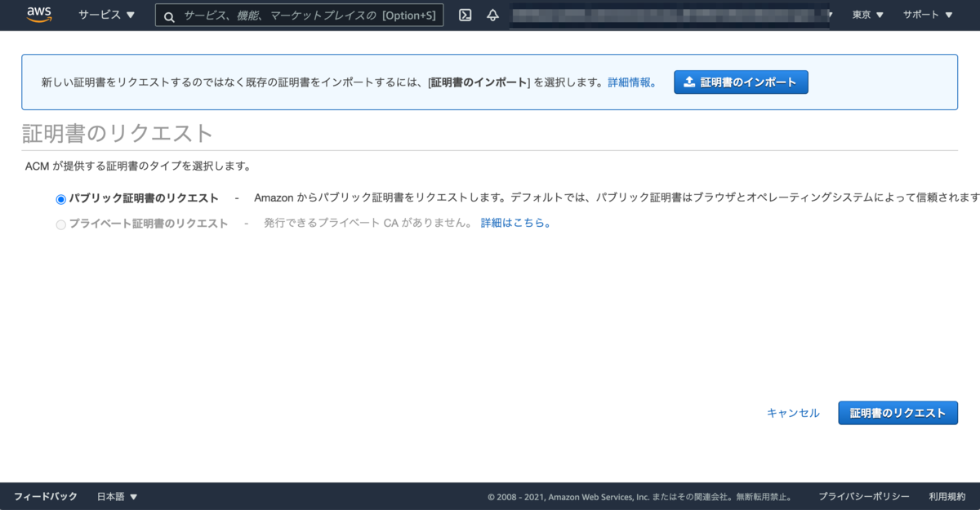Open the notifications bell icon
The width and height of the screenshot is (980, 510).
pos(492,15)
